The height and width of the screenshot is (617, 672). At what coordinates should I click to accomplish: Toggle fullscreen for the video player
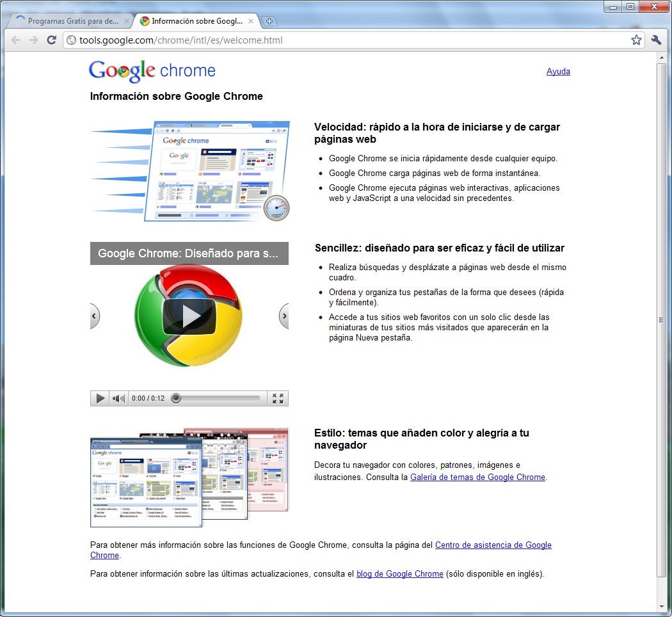(278, 399)
